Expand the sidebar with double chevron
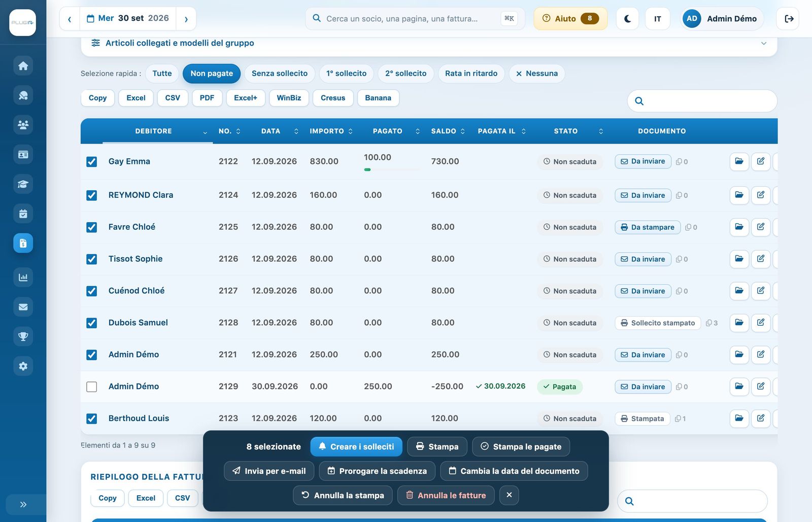Viewport: 812px width, 522px height. [x=23, y=504]
